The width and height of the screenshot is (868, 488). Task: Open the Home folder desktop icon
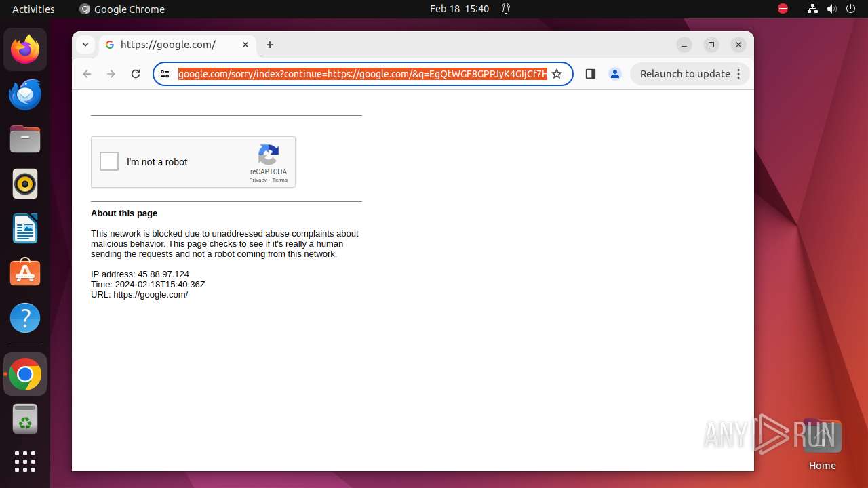pyautogui.click(x=822, y=444)
